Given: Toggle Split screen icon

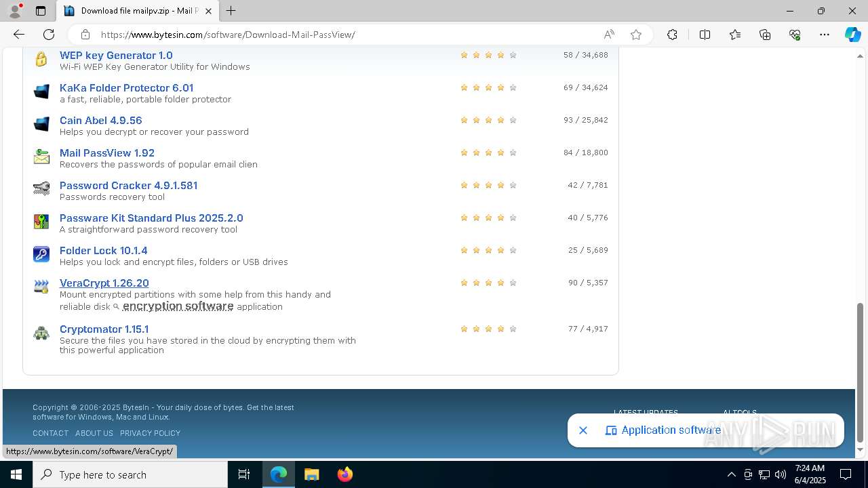Looking at the screenshot, I should coord(705,35).
